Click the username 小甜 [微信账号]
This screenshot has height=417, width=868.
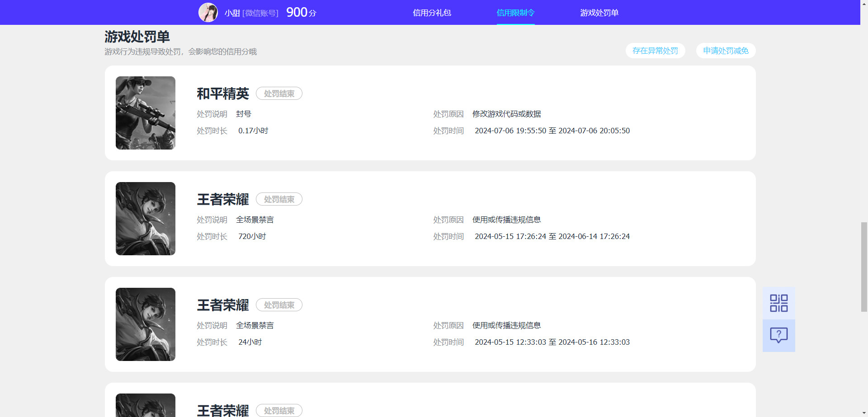click(x=251, y=13)
